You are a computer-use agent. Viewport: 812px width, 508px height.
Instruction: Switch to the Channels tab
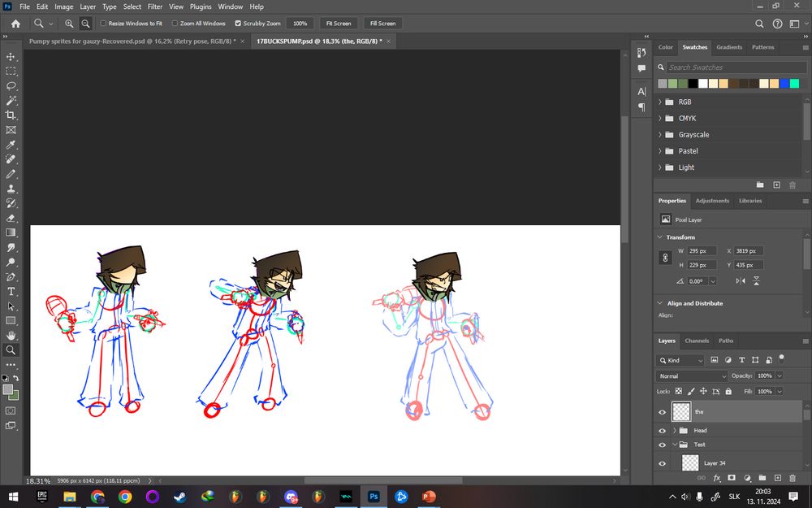[x=697, y=341]
